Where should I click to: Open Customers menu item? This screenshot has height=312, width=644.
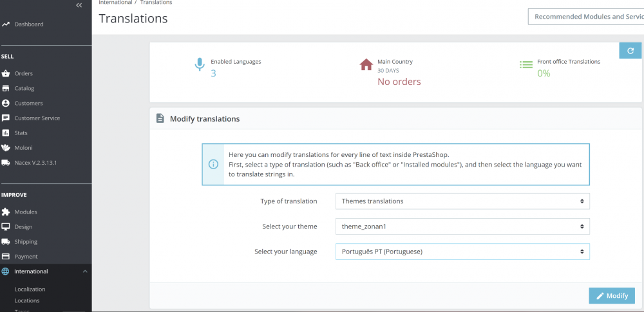click(x=28, y=103)
